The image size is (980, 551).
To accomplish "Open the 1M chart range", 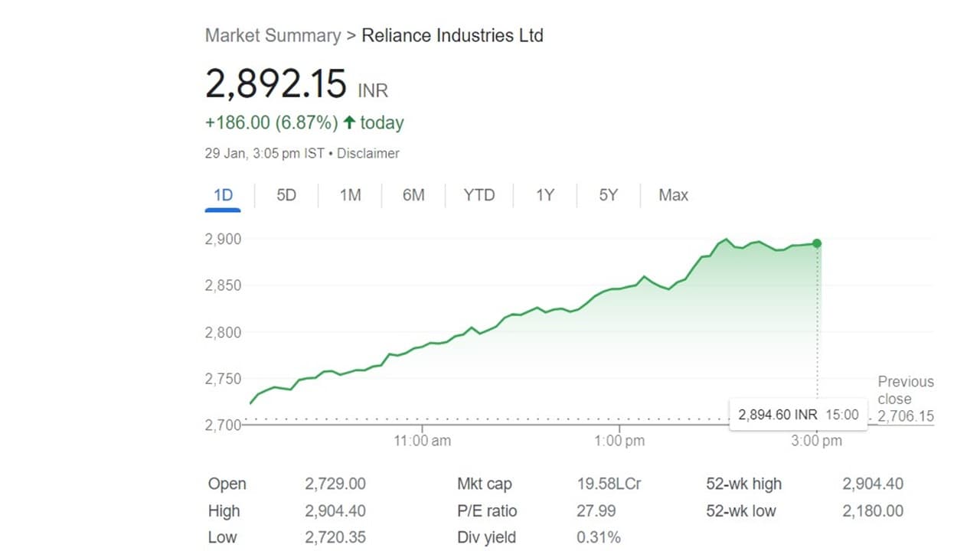I will click(350, 196).
